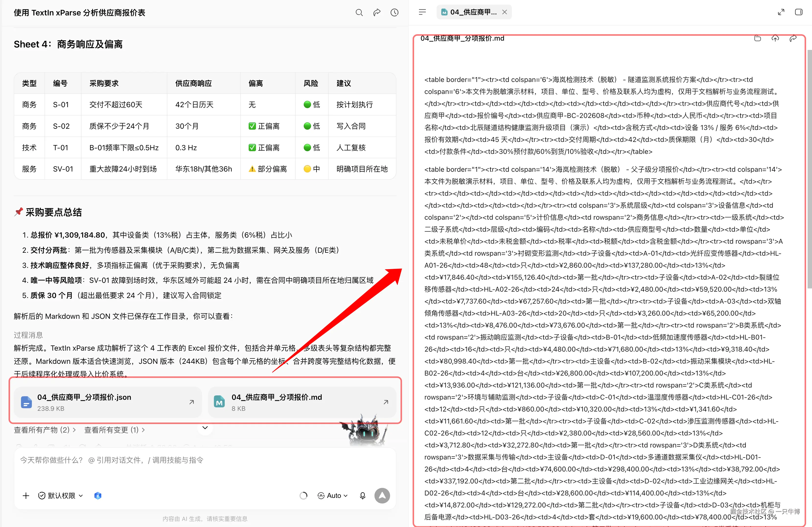The width and height of the screenshot is (812, 527).
Task: Open 04_供应商甲_分项报价.md file card
Action: (302, 402)
